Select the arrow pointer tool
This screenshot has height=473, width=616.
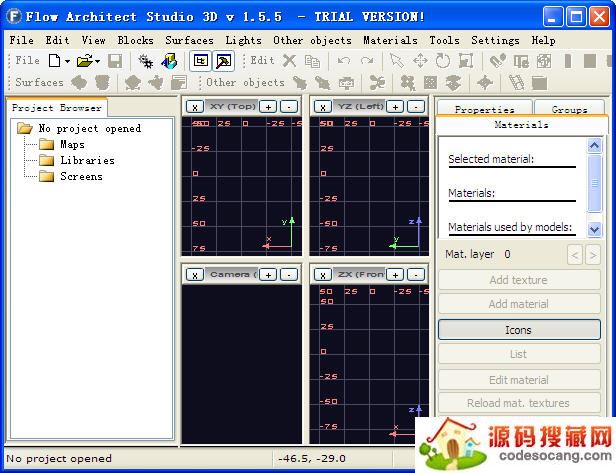(396, 61)
